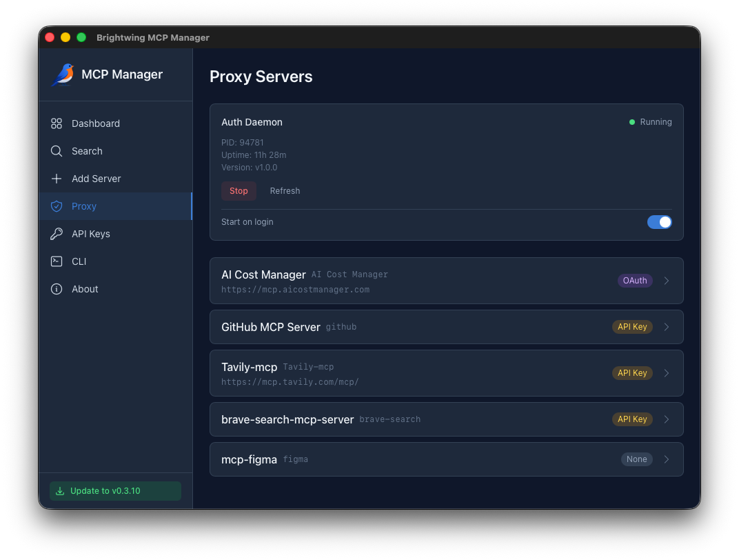The image size is (739, 560).
Task: Switch to the API Keys section
Action: 90,234
